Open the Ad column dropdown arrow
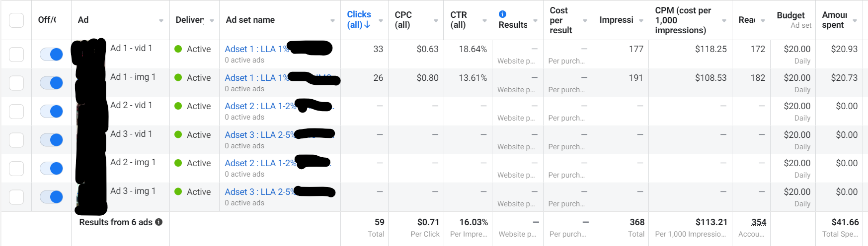Image resolution: width=868 pixels, height=246 pixels. pos(161,21)
